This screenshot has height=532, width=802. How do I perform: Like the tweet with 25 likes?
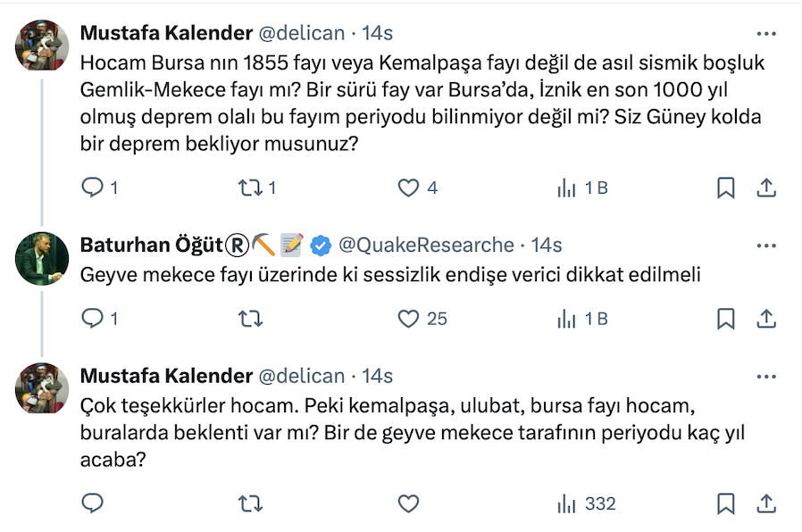pos(408,319)
